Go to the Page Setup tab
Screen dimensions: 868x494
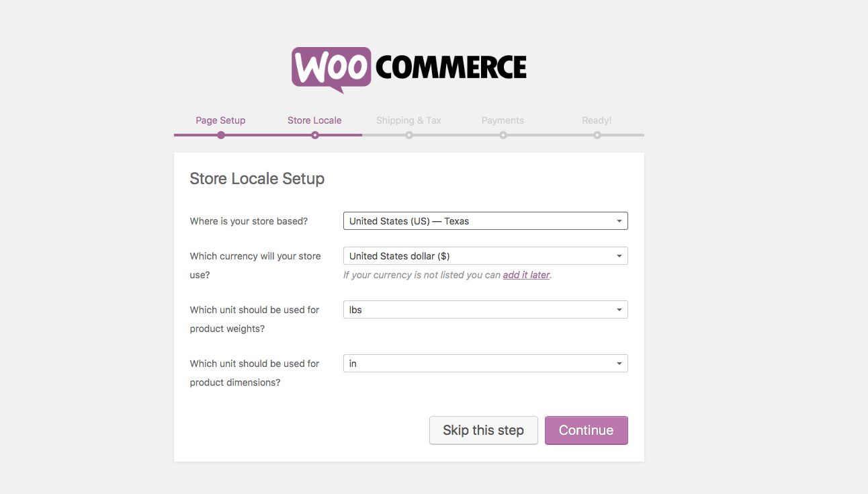(x=220, y=120)
